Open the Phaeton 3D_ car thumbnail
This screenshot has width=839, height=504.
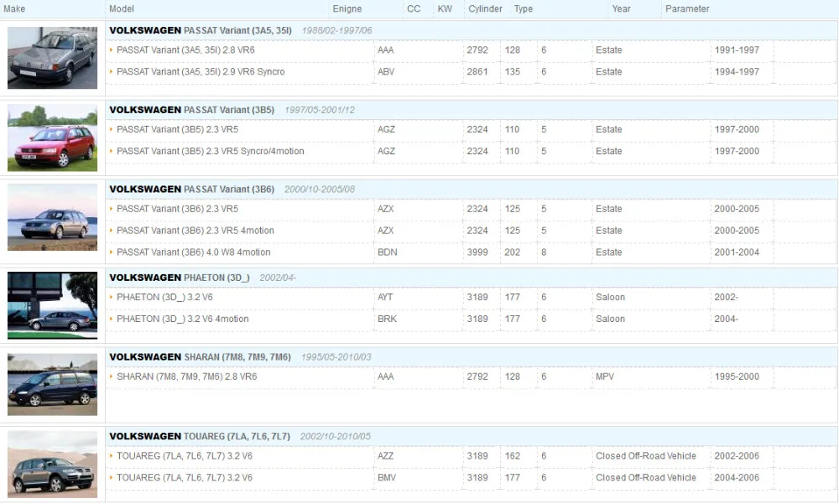[52, 305]
